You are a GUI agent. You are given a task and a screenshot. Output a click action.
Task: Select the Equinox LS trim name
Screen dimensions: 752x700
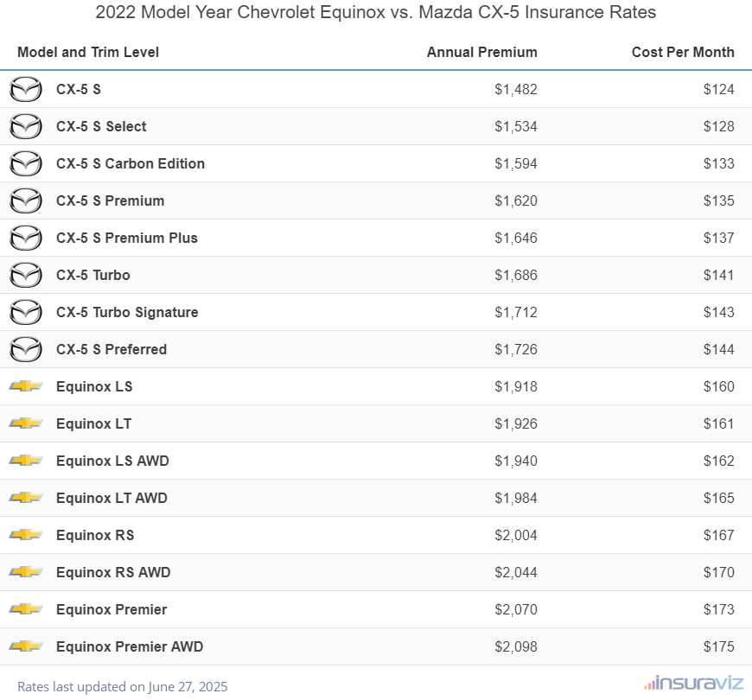point(94,386)
